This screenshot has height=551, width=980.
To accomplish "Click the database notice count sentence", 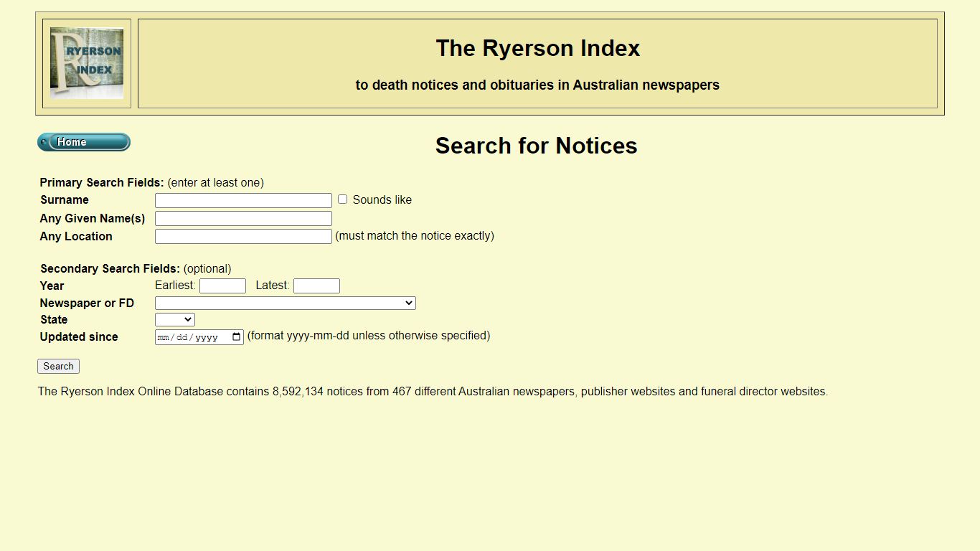I will tap(433, 392).
